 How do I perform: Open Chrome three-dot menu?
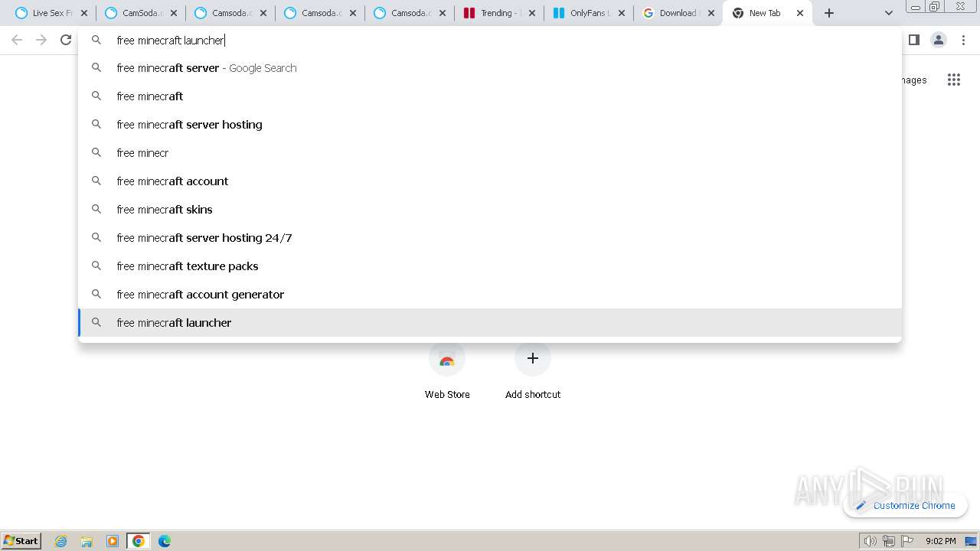964,40
